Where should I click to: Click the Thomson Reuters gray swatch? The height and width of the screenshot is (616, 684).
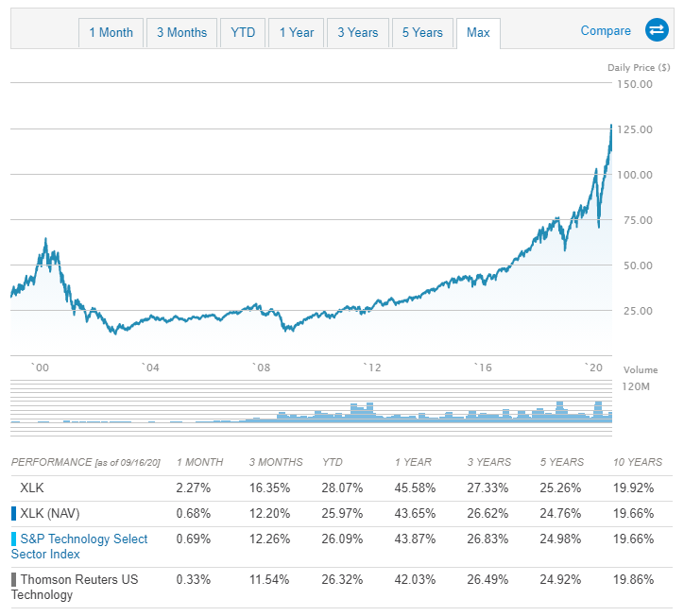click(13, 579)
